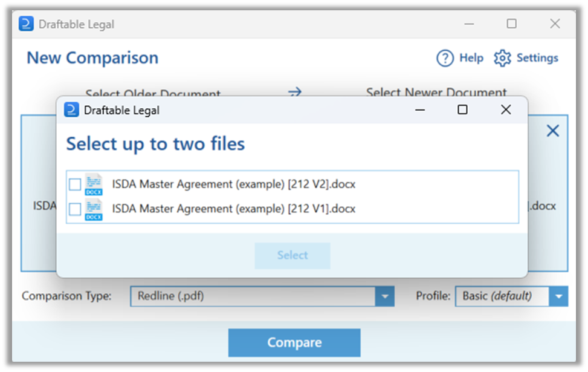Click the swap arrow between document headers
588x372 pixels.
click(295, 91)
